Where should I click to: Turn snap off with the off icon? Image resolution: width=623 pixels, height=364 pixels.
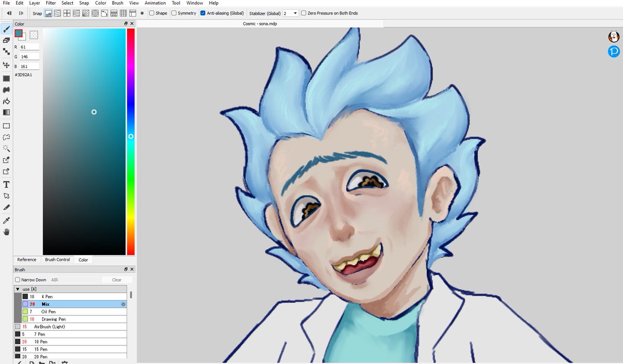(x=48, y=13)
